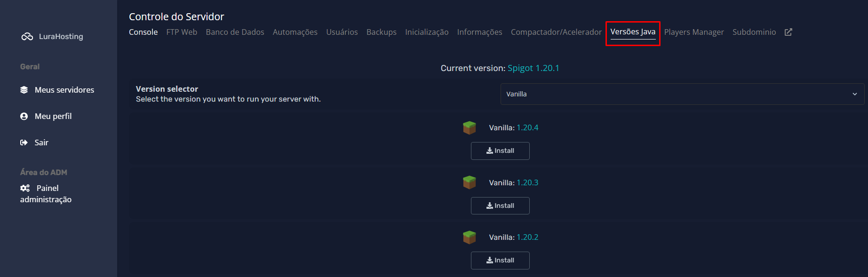This screenshot has height=277, width=868.
Task: Open Painel administração link
Action: pos(46,194)
